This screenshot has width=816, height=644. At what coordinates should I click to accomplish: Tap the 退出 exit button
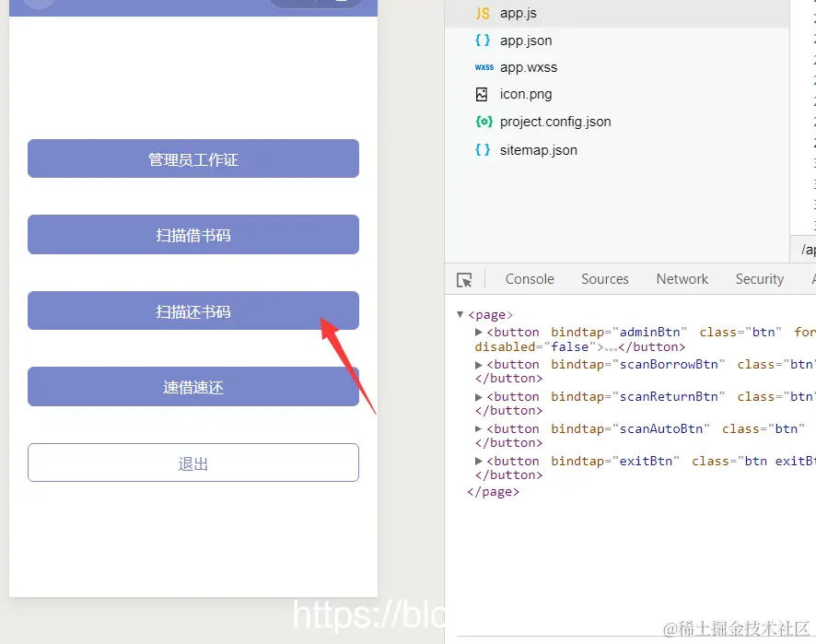coord(193,463)
